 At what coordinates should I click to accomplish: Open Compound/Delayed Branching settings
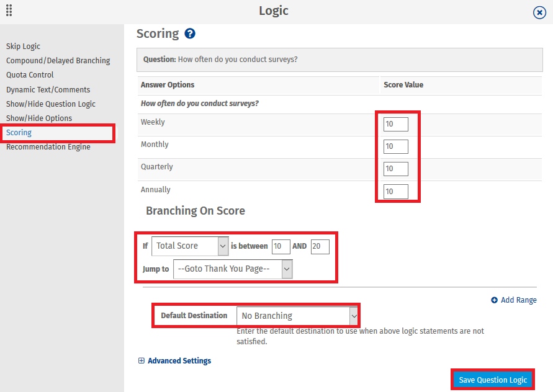[58, 60]
